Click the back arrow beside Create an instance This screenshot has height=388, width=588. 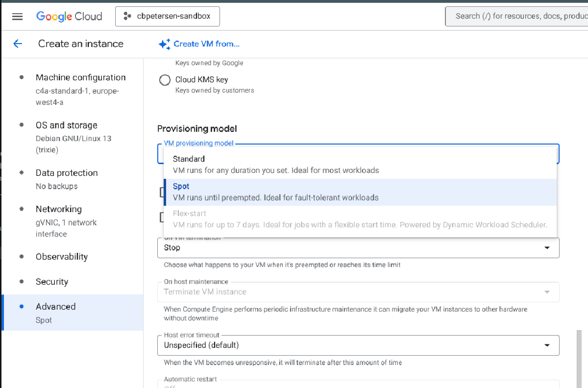(18, 44)
